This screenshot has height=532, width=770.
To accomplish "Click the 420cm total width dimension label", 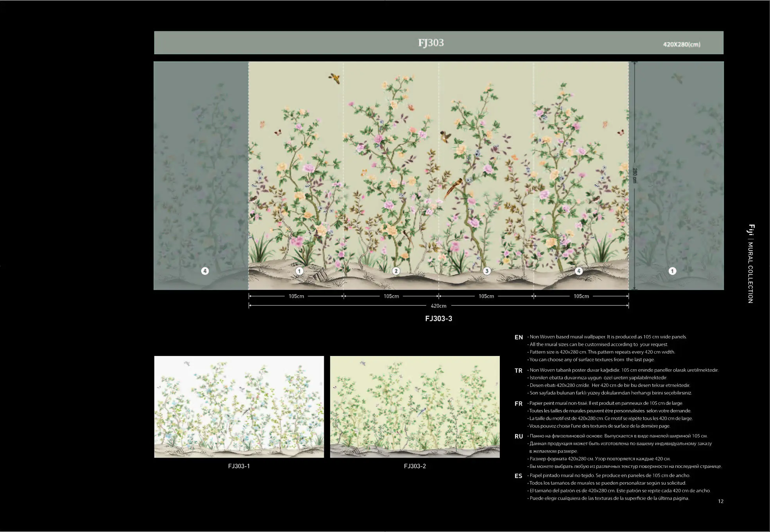I will click(438, 306).
